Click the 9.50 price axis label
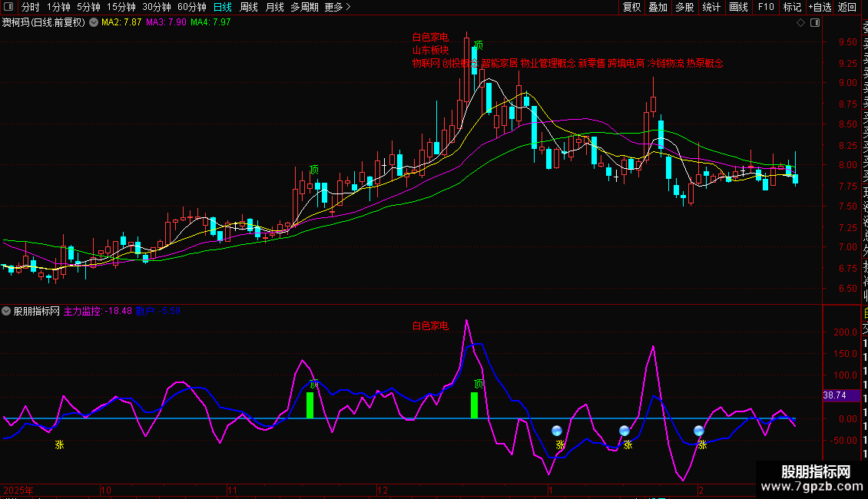868x499 pixels. [848, 42]
